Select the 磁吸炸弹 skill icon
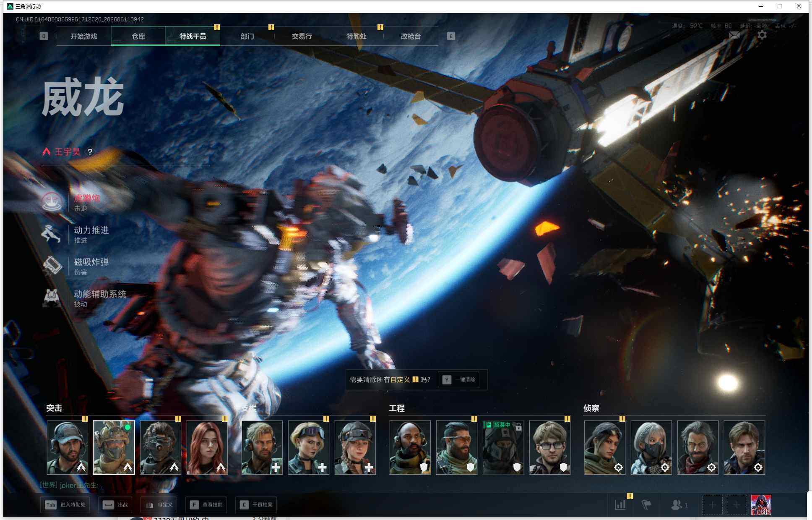The image size is (812, 520). (52, 266)
